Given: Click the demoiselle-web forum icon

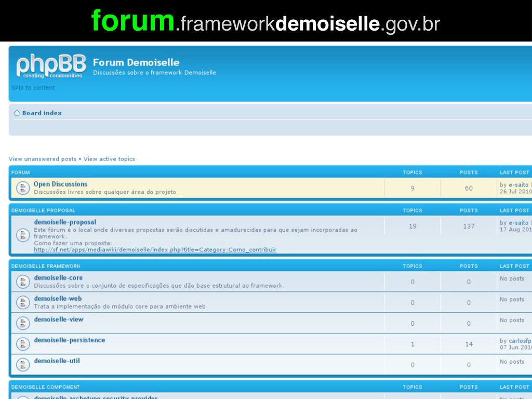Looking at the screenshot, I should tap(23, 303).
